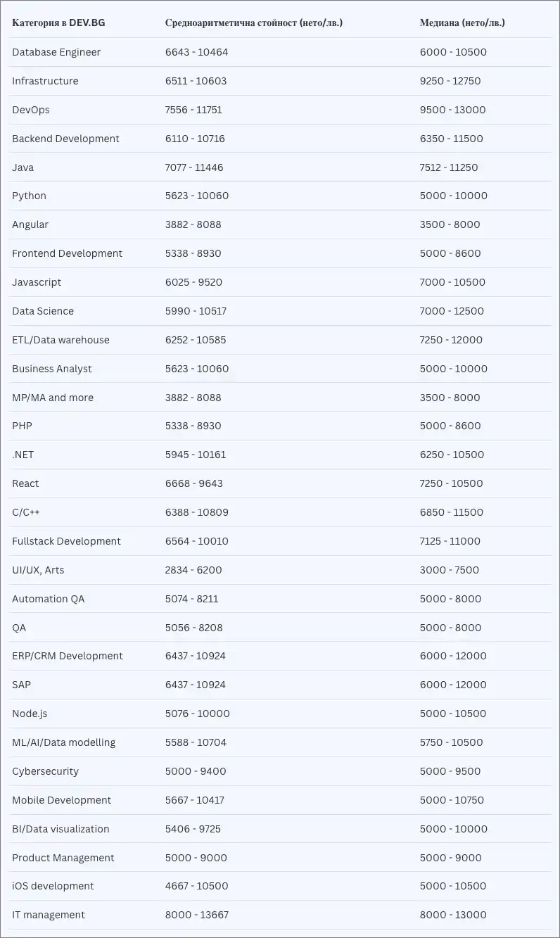Screen dimensions: 560x938
Task: Click the UI/UX, Arts row label
Action: (x=38, y=570)
